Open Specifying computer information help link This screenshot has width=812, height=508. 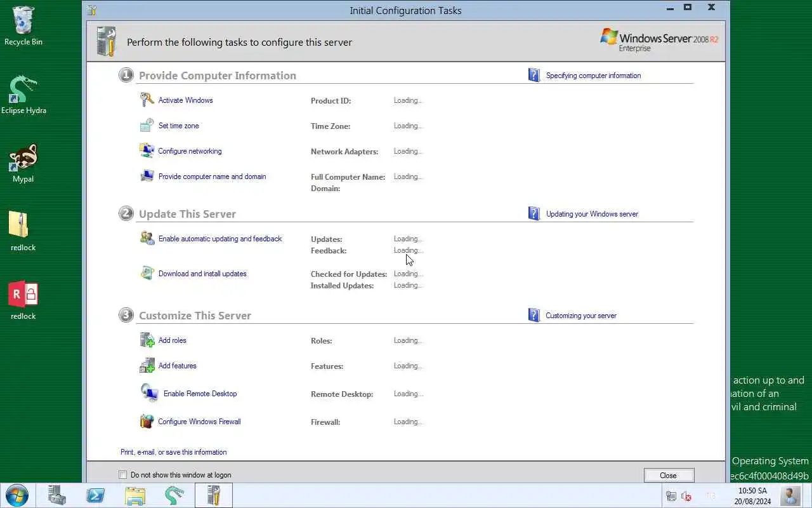point(593,76)
